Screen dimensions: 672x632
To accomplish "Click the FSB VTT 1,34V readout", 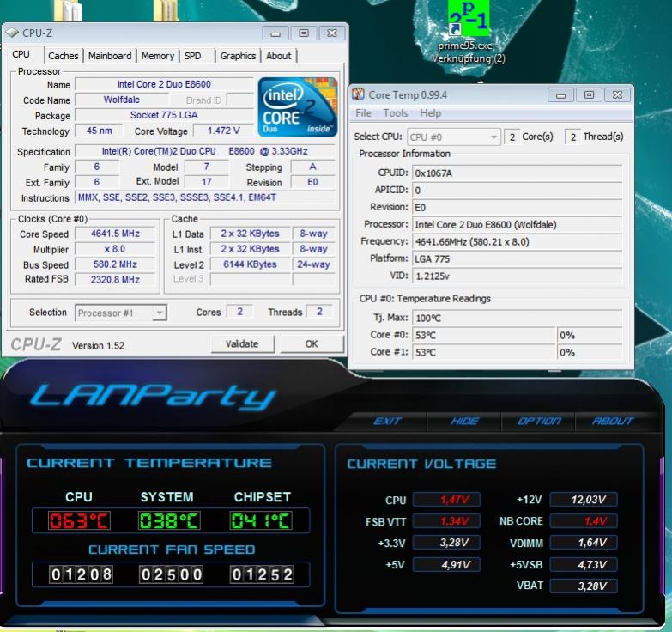I will [446, 521].
